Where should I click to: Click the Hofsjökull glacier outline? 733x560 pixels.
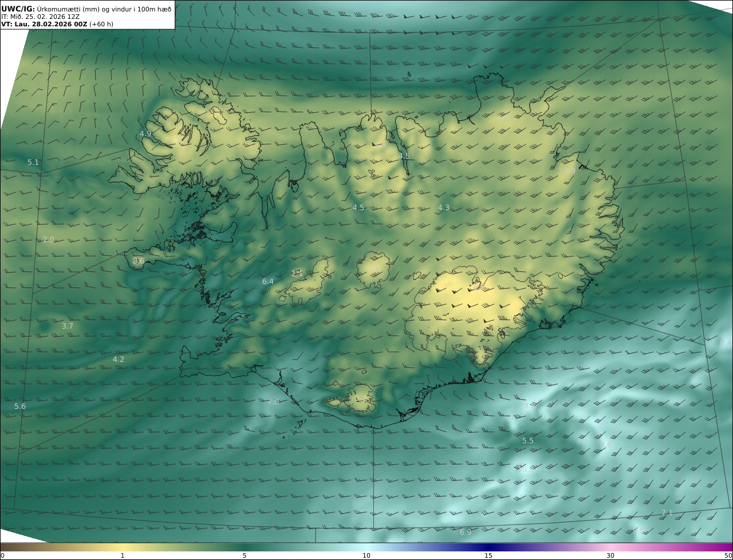tap(374, 269)
